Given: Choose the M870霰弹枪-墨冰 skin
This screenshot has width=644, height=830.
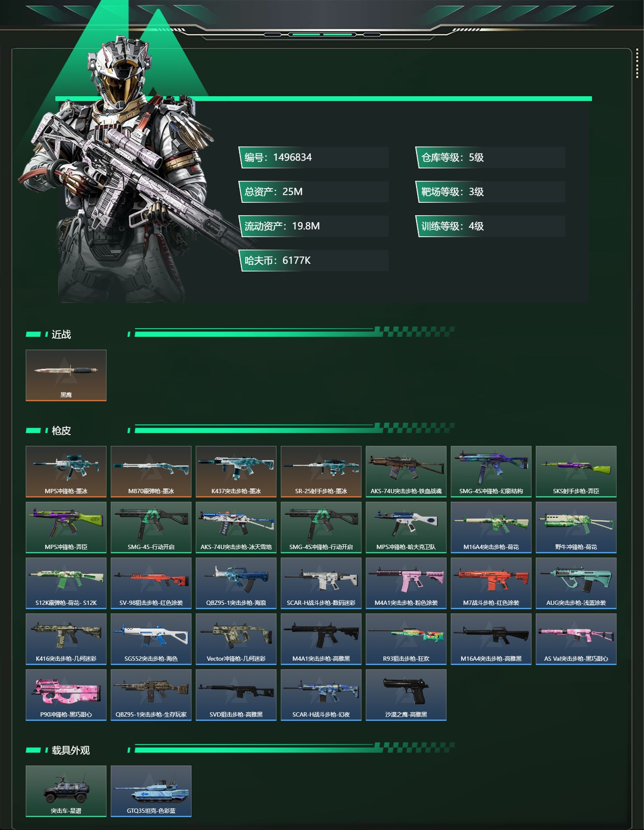Looking at the screenshot, I should [151, 472].
